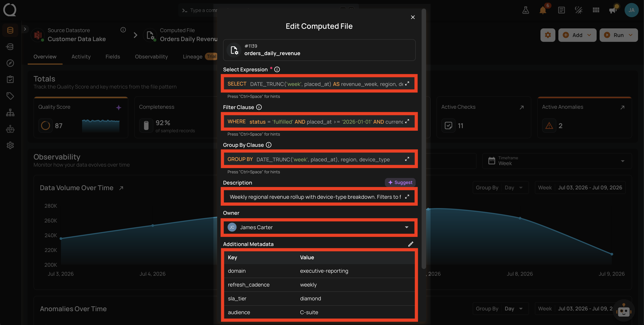Viewport: 644px width, 325px height.
Task: Select the executive-reporting metadata value
Action: click(324, 271)
